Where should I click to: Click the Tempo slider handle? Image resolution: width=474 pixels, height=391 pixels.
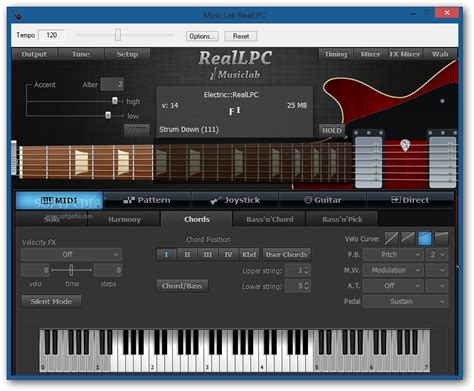click(118, 35)
